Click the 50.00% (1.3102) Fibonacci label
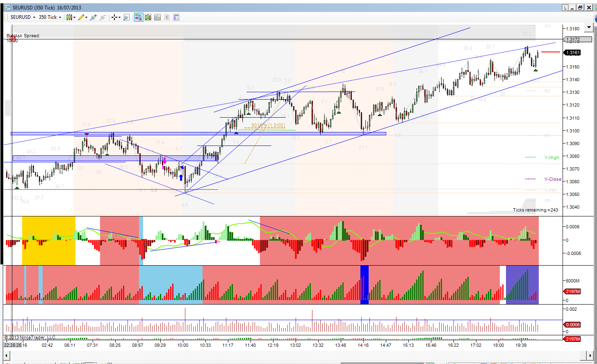 pos(268,125)
